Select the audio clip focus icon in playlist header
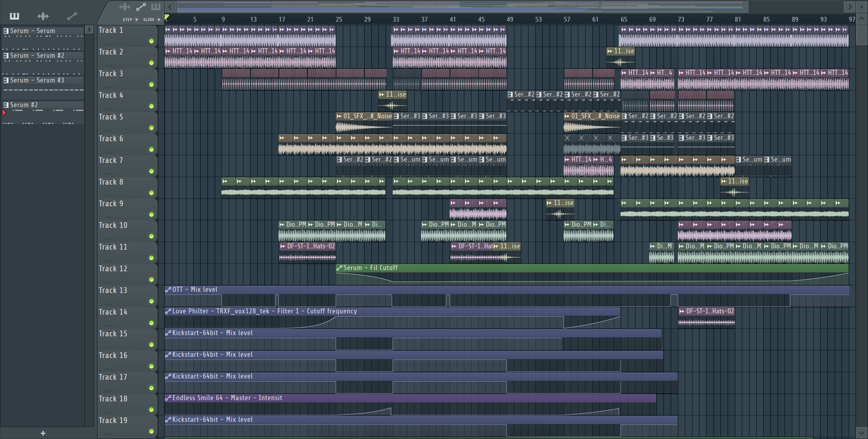 [x=125, y=7]
